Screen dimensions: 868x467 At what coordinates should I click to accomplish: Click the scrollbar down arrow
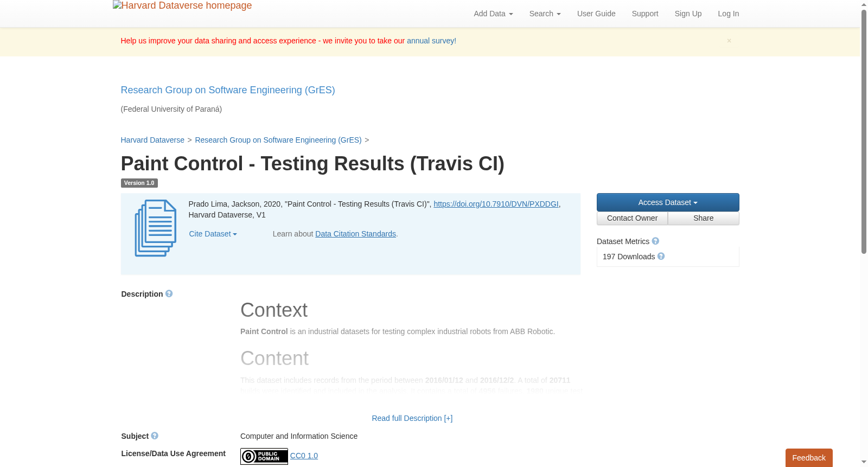pyautogui.click(x=864, y=463)
